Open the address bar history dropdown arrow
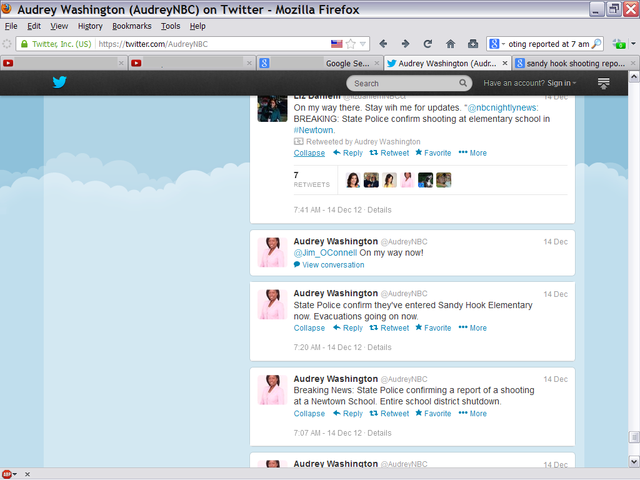The width and height of the screenshot is (640, 480). click(x=363, y=44)
